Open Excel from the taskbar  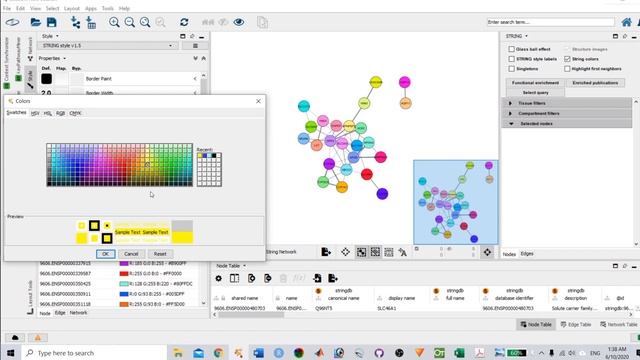tap(459, 353)
